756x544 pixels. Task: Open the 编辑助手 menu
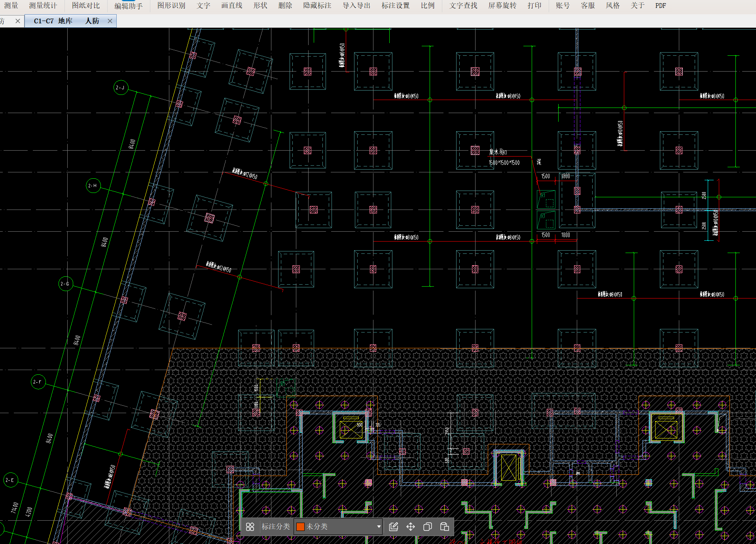tap(129, 6)
